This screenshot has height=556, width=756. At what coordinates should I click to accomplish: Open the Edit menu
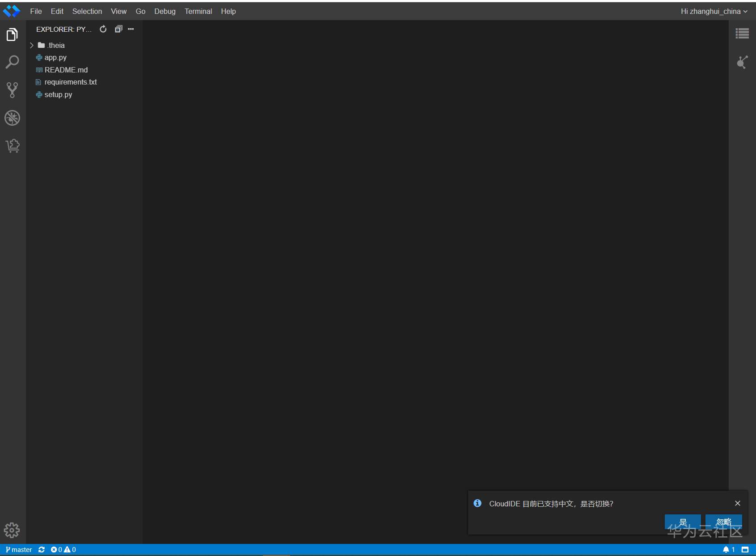click(57, 11)
